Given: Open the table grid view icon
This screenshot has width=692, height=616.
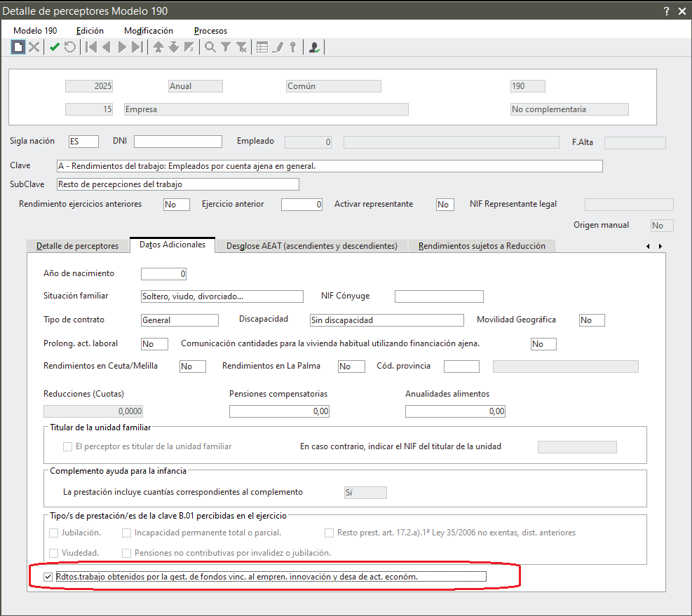Looking at the screenshot, I should 262,47.
